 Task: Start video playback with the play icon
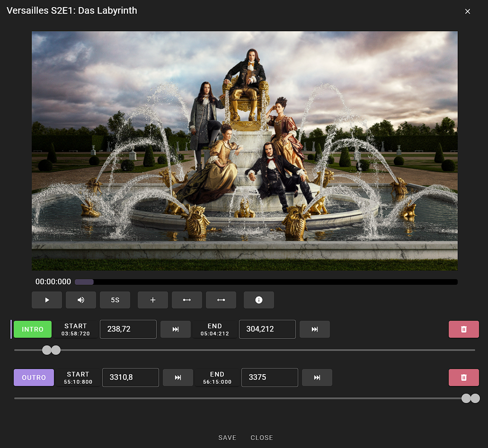pos(47,300)
